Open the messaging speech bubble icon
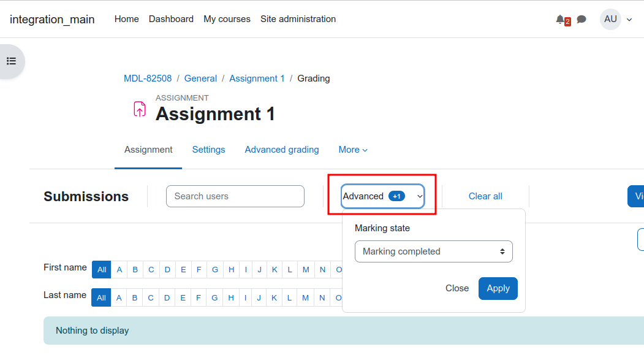644x360 pixels. tap(581, 19)
